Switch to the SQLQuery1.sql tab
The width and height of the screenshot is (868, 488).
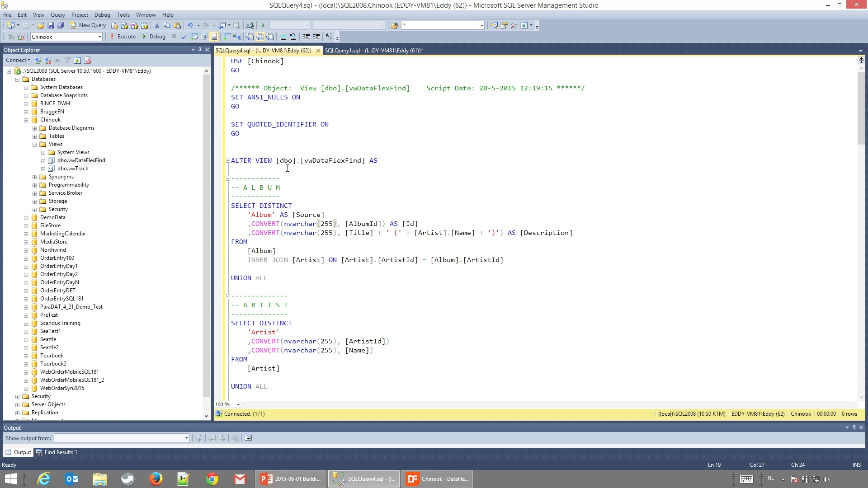(373, 50)
